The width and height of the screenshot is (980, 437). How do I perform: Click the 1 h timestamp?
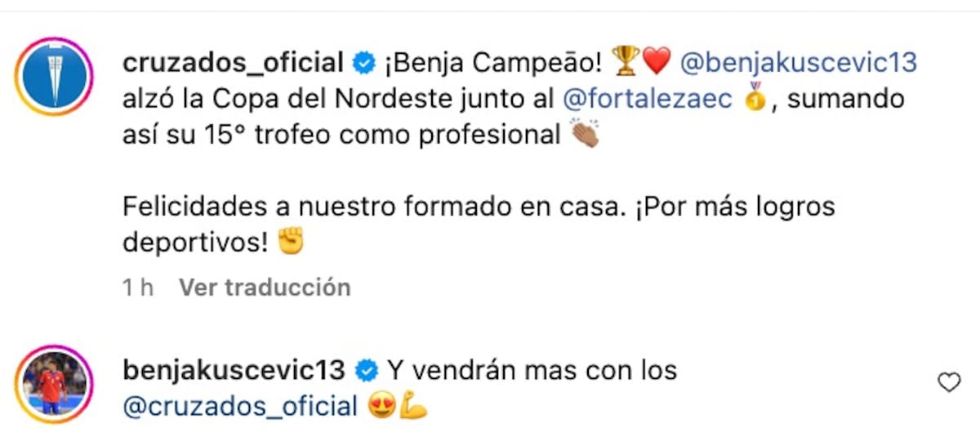click(138, 288)
